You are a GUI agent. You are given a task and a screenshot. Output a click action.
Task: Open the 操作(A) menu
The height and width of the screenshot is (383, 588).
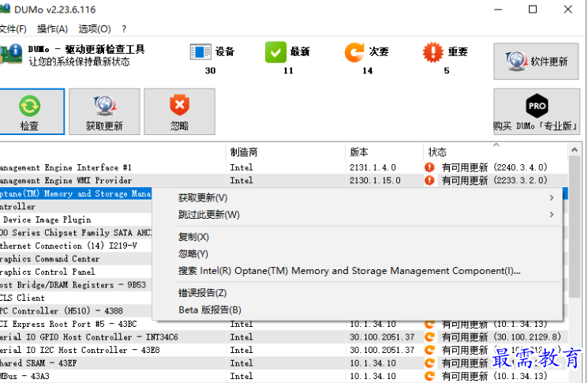point(52,29)
